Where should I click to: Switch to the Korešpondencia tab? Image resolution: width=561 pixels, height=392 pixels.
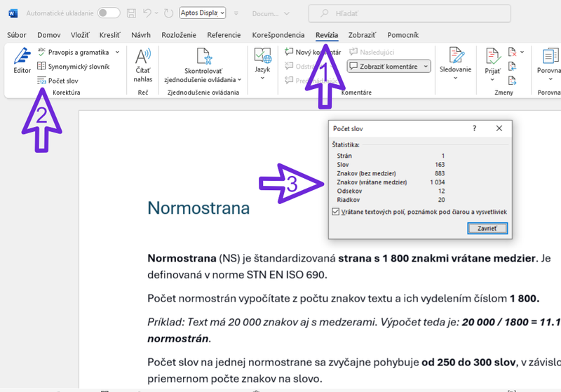pyautogui.click(x=278, y=35)
